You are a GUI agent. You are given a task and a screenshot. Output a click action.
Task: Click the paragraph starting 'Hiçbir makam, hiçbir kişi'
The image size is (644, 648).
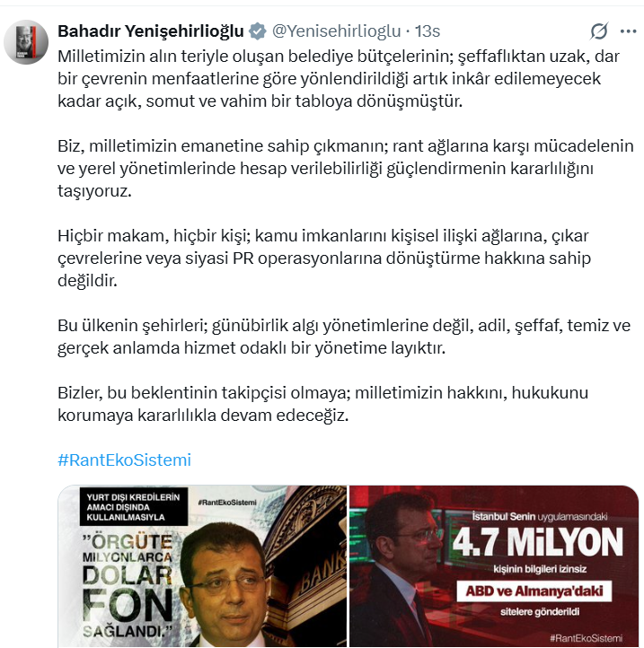coord(324,258)
